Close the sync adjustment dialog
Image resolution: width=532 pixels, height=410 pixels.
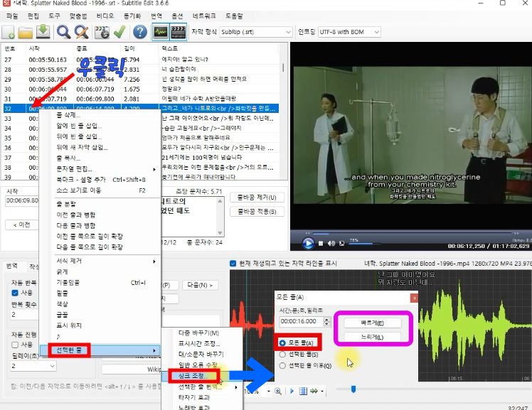point(414,298)
